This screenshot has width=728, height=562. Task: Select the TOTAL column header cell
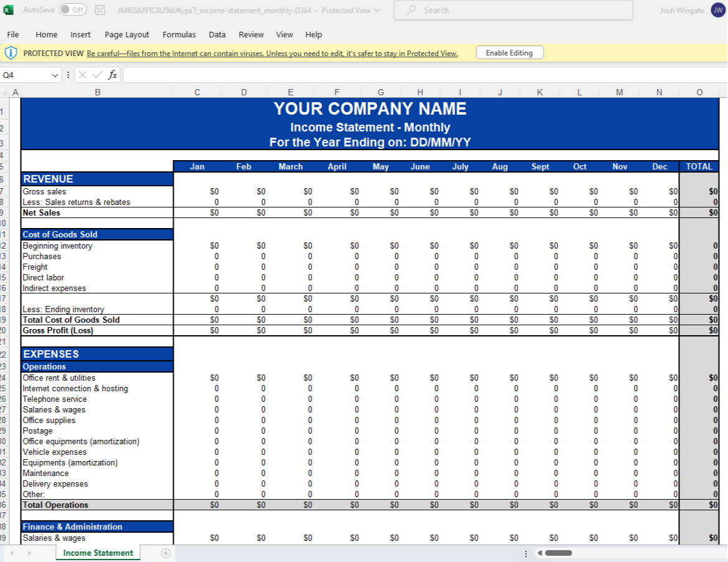pos(699,166)
